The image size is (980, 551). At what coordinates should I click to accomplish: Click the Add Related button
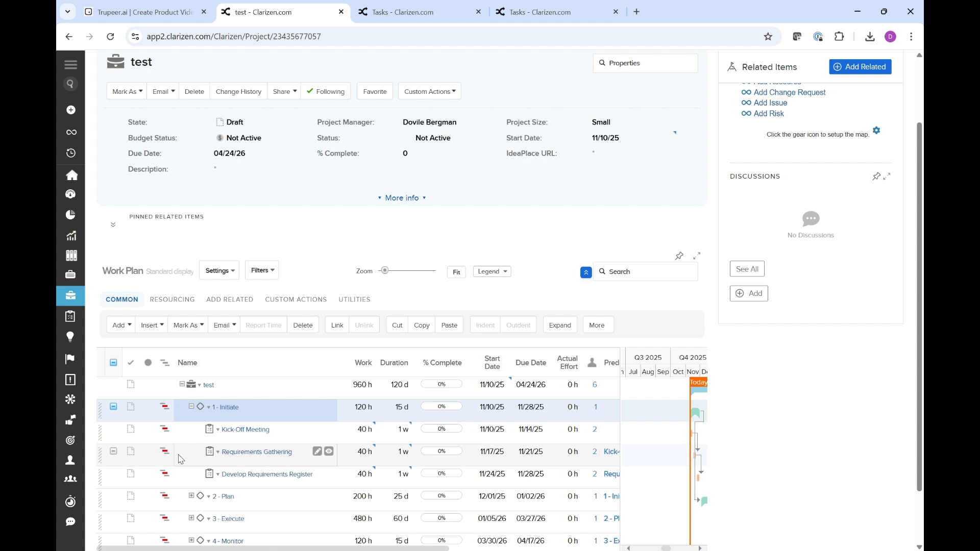click(860, 67)
